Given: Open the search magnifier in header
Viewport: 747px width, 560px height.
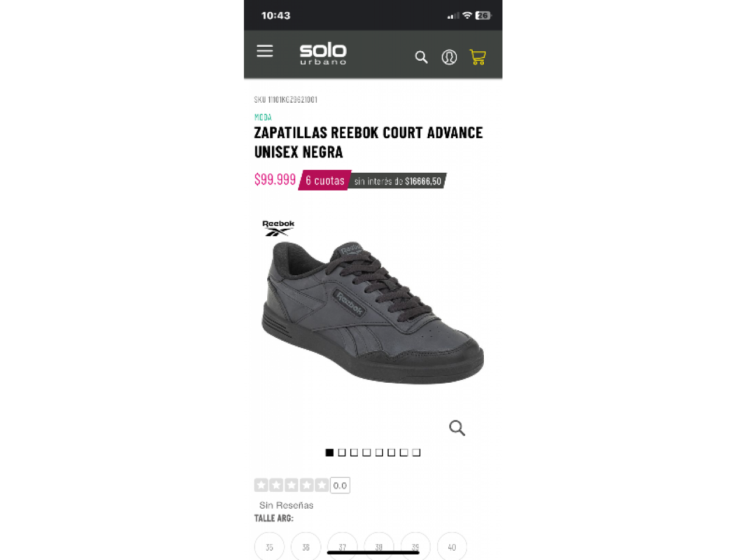Looking at the screenshot, I should pos(421,57).
